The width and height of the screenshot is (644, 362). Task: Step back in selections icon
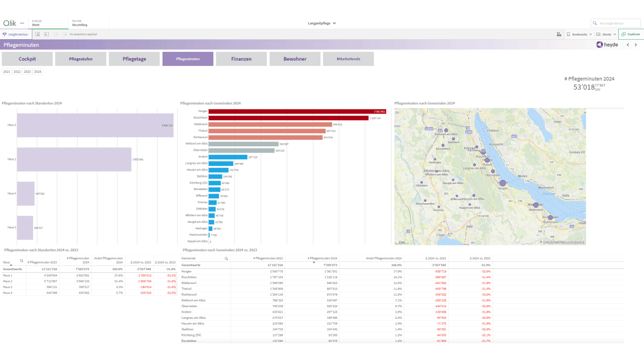pos(46,34)
